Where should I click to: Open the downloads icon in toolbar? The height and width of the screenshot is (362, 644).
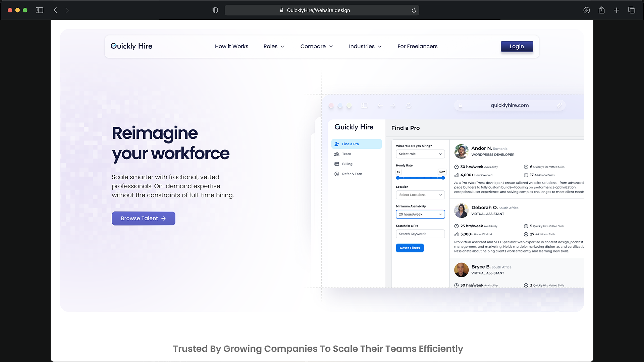click(x=586, y=10)
